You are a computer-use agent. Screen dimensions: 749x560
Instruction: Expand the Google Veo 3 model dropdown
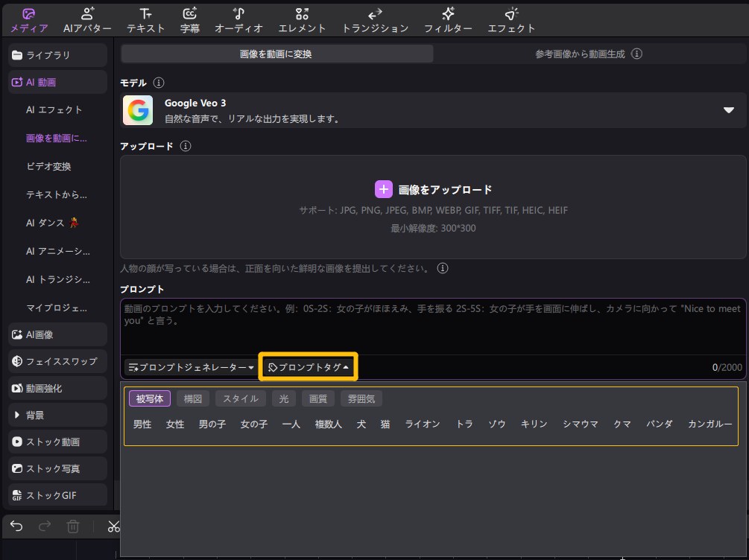728,110
